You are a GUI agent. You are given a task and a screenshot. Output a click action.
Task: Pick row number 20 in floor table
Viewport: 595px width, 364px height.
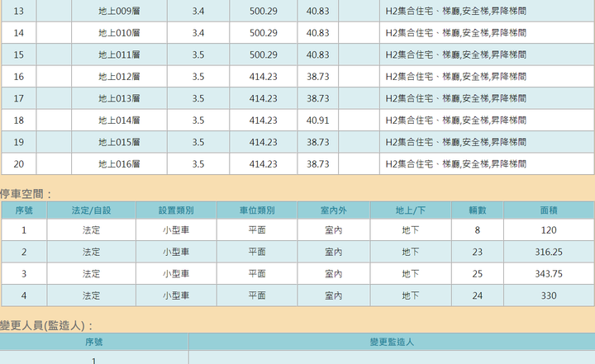pos(18,164)
